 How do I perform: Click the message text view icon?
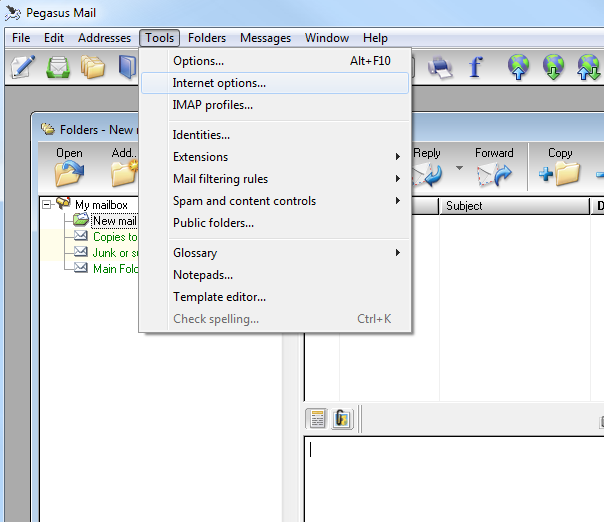click(x=317, y=418)
